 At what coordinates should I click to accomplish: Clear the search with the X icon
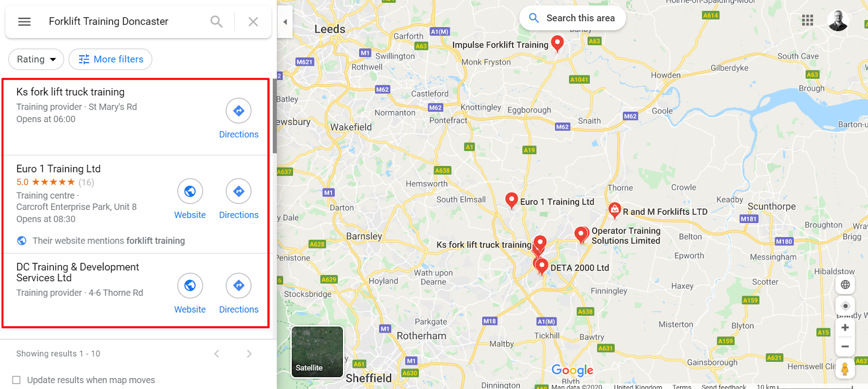pyautogui.click(x=253, y=22)
